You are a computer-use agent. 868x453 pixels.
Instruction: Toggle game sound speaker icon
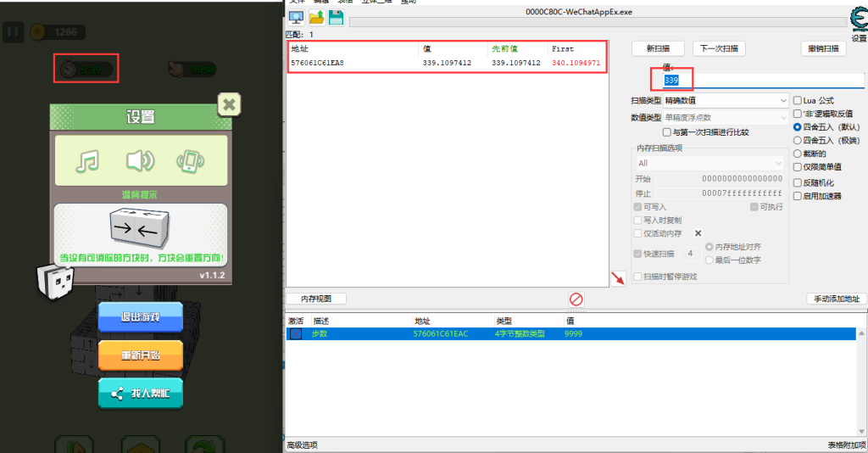140,161
